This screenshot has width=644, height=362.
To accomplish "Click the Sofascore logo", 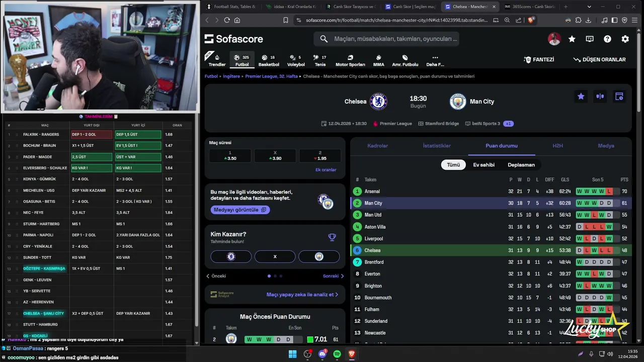I will pyautogui.click(x=234, y=39).
